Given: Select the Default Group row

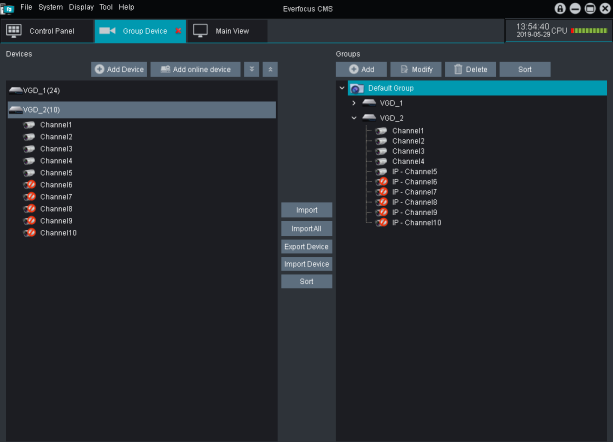Looking at the screenshot, I should point(477,88).
